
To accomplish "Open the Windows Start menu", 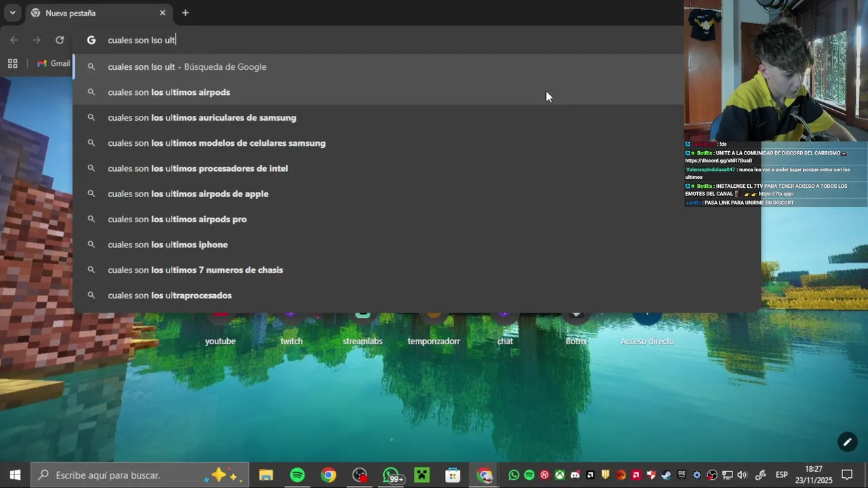I will tap(15, 475).
